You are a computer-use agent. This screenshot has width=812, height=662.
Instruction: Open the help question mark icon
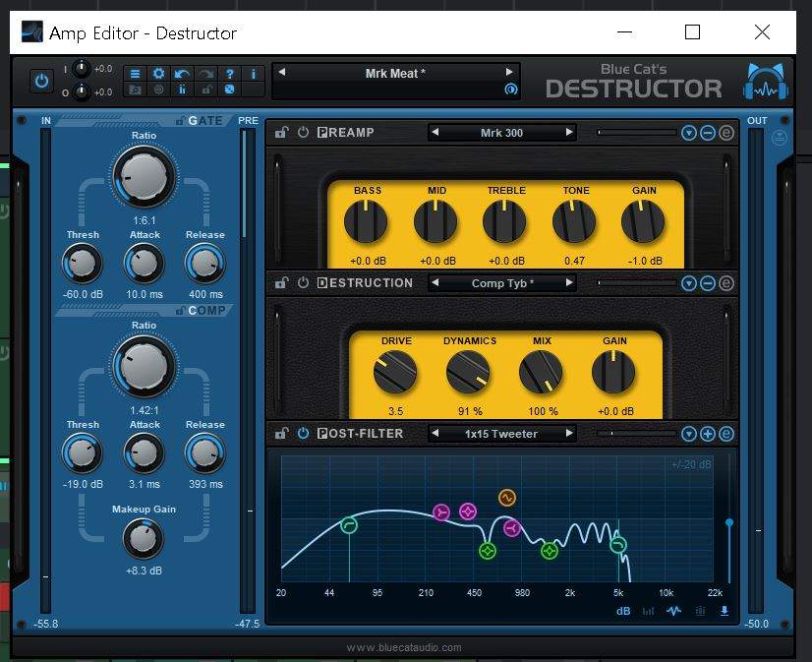[x=229, y=74]
